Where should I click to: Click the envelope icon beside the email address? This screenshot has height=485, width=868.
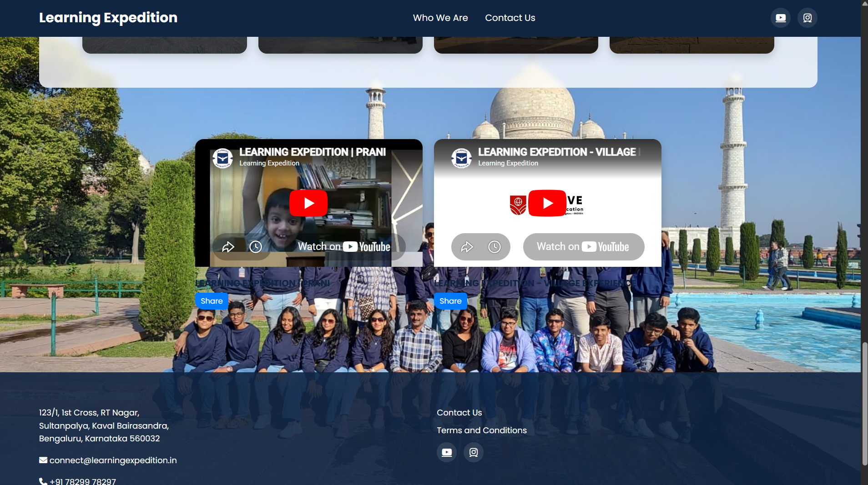click(43, 460)
